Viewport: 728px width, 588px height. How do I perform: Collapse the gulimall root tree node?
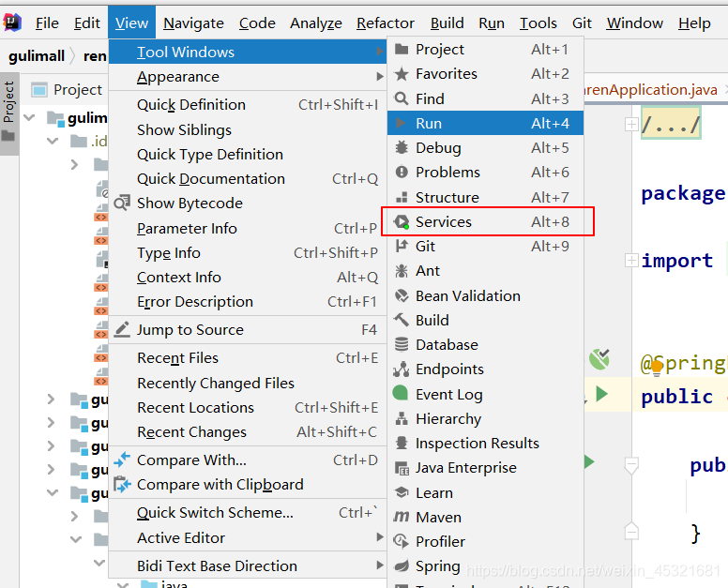click(x=29, y=118)
